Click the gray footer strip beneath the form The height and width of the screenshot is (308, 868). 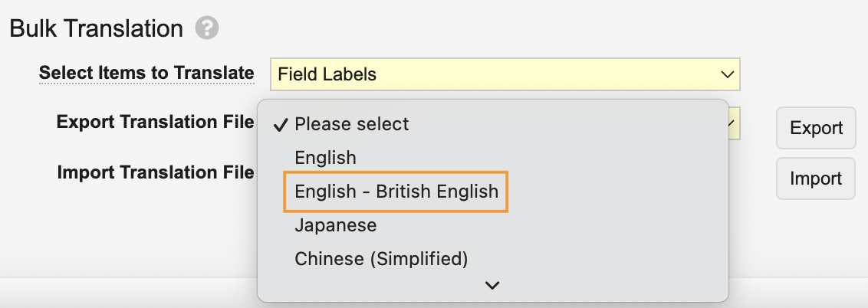[x=128, y=292]
